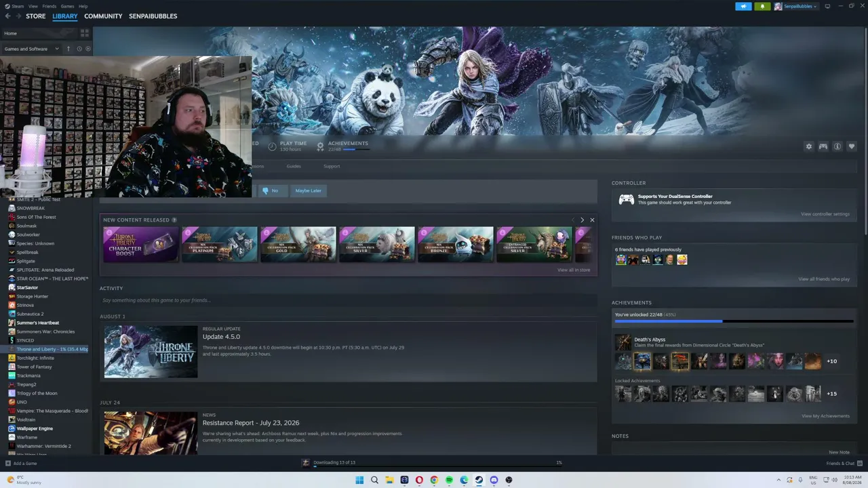868x488 pixels.
Task: Open notifications bell icon
Action: [x=762, y=6]
